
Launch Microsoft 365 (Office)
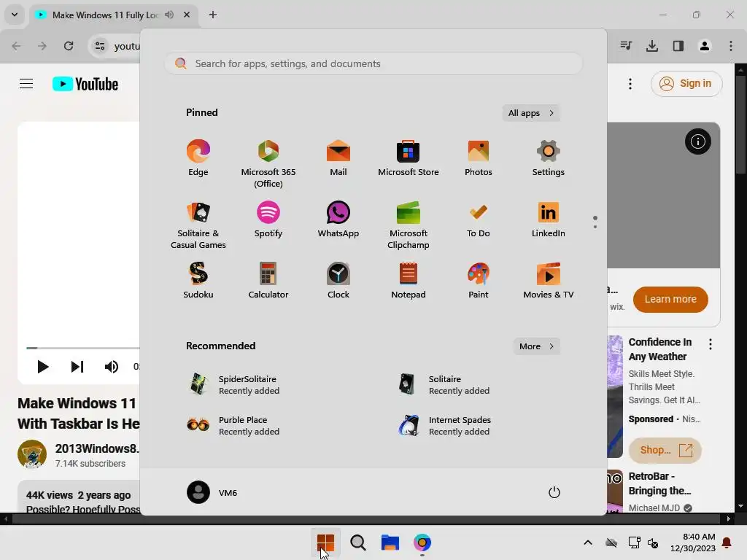[x=268, y=164]
